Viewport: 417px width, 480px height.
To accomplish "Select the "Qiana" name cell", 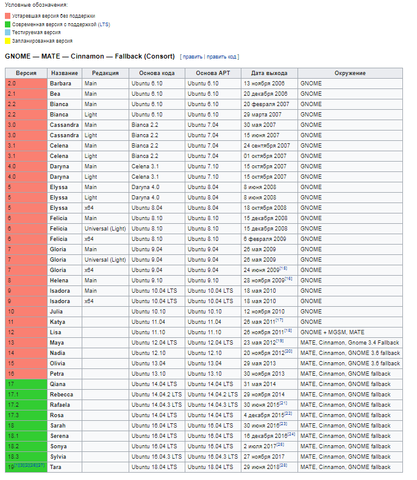I will point(64,384).
